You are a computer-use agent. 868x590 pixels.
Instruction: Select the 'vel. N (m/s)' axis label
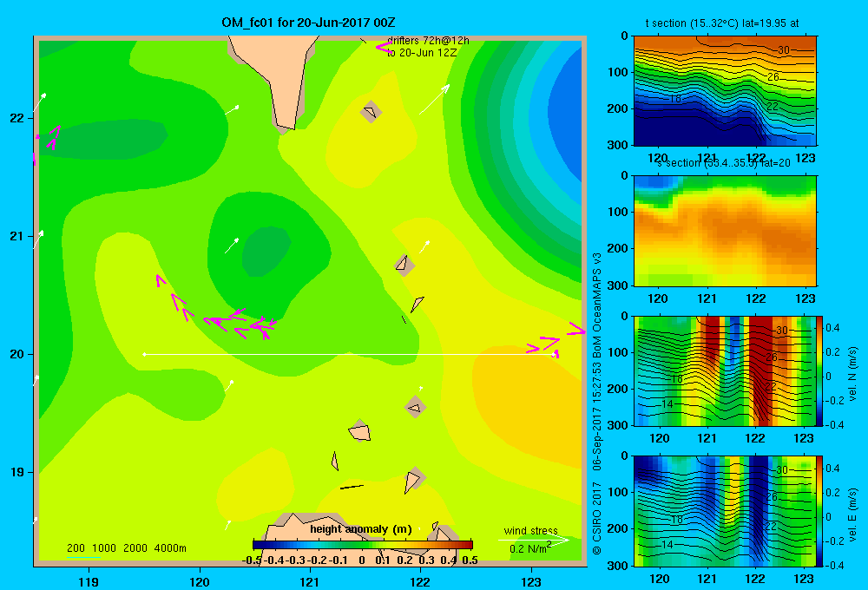click(852, 374)
